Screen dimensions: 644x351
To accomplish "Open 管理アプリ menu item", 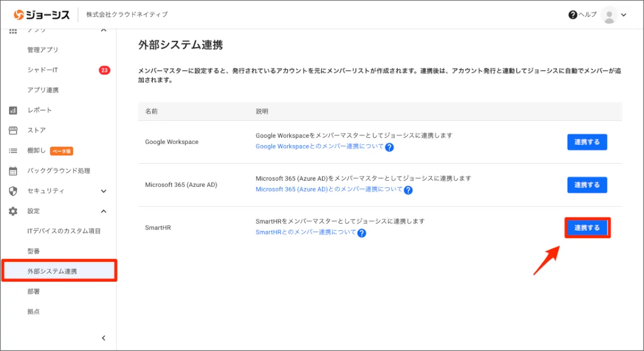I will point(43,49).
